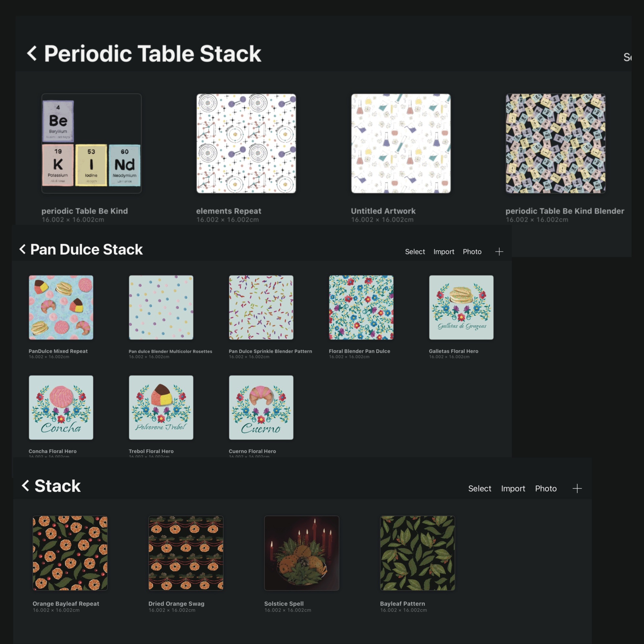Click back arrow beside Pan Dulce Stack
The width and height of the screenshot is (644, 644).
tap(22, 249)
